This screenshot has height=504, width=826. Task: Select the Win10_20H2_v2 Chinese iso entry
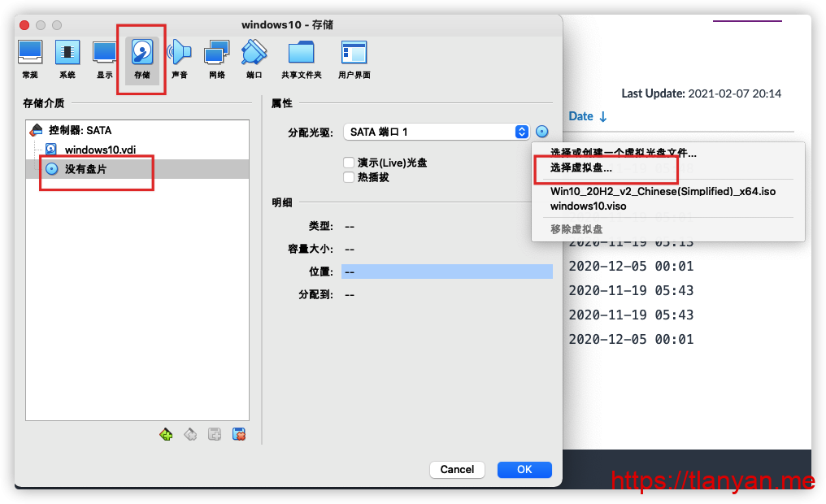(663, 192)
